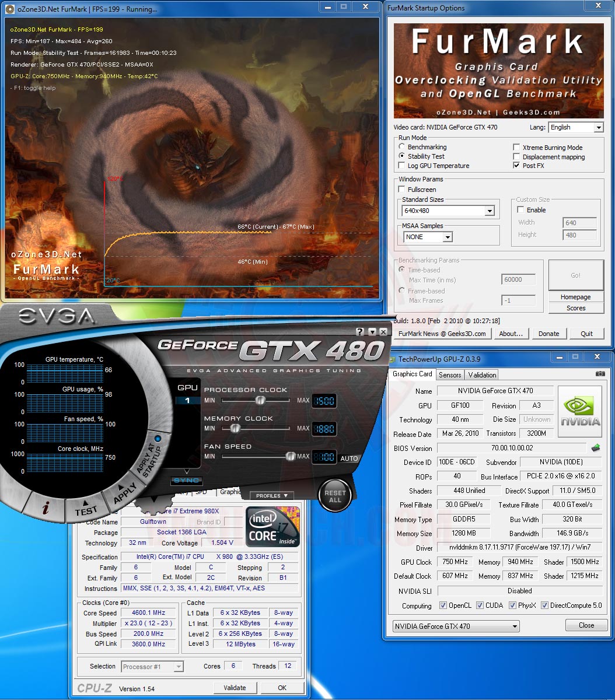Image resolution: width=615 pixels, height=700 pixels.
Task: Click the FurMark banner image
Action: click(x=499, y=70)
